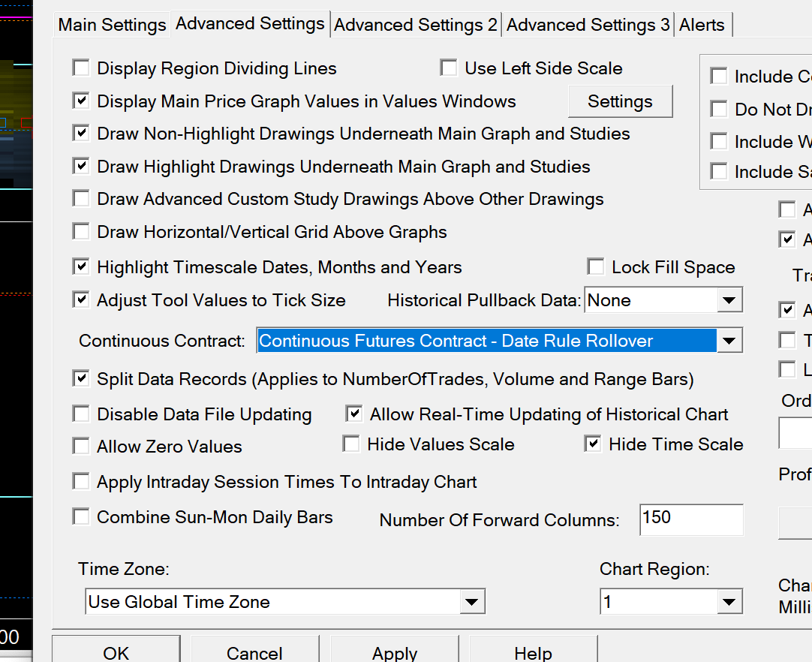
Task: Toggle Hide Time Scale checkbox
Action: (593, 444)
